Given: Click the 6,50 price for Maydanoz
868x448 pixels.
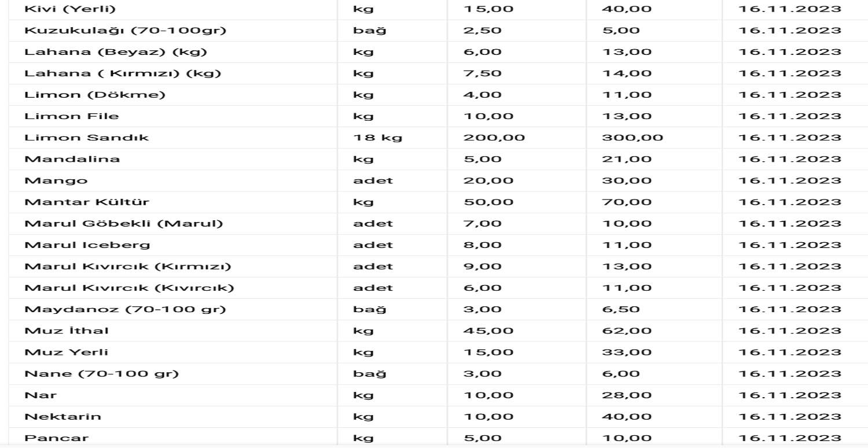Looking at the screenshot, I should [x=621, y=309].
